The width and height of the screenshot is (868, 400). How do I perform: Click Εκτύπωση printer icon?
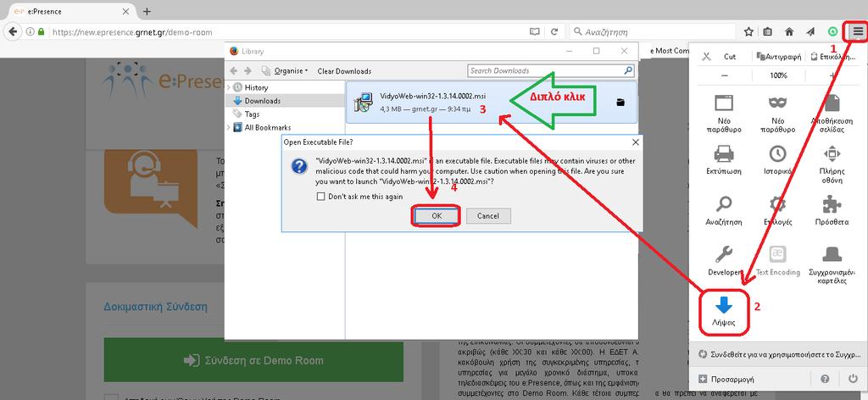coord(724,153)
